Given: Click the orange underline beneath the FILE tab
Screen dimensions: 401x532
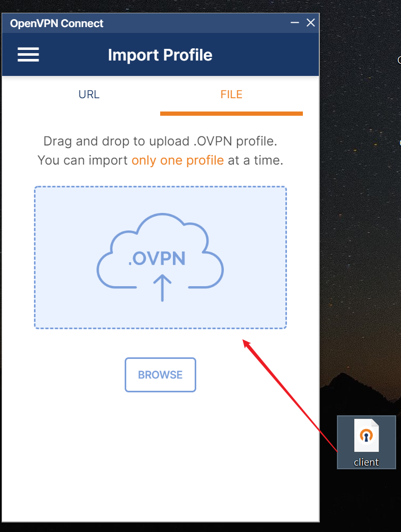Looking at the screenshot, I should click(x=231, y=114).
